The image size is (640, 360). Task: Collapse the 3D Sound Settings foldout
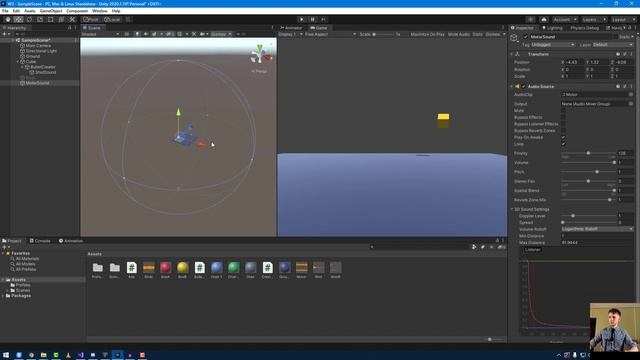[512, 209]
